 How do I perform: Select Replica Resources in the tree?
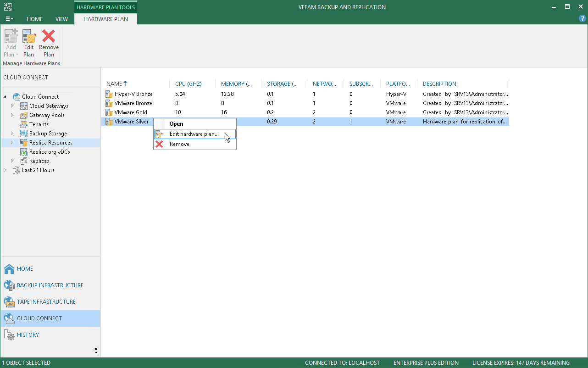click(x=51, y=143)
